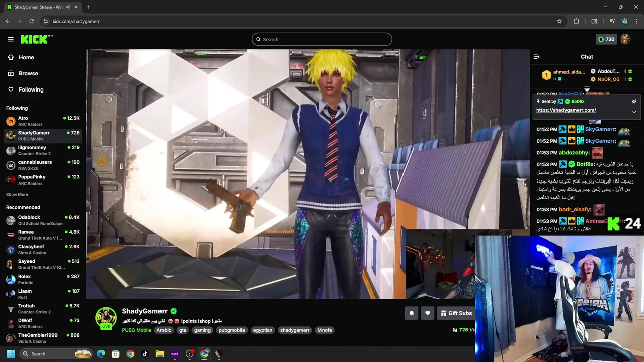644x362 pixels.
Task: Click the Kick search field
Action: 322,39
